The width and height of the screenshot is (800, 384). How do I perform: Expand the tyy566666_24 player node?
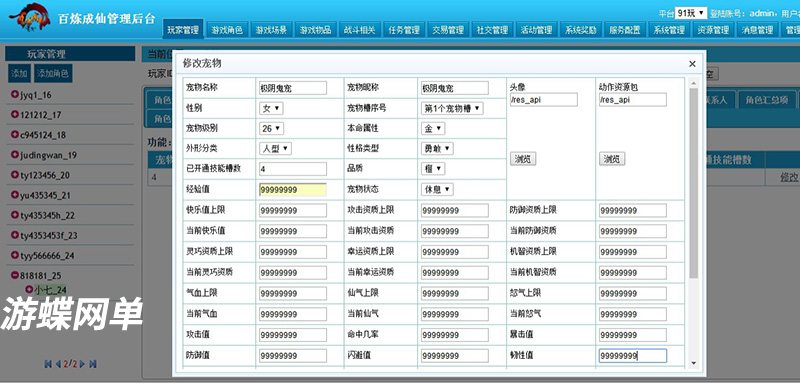(14, 255)
